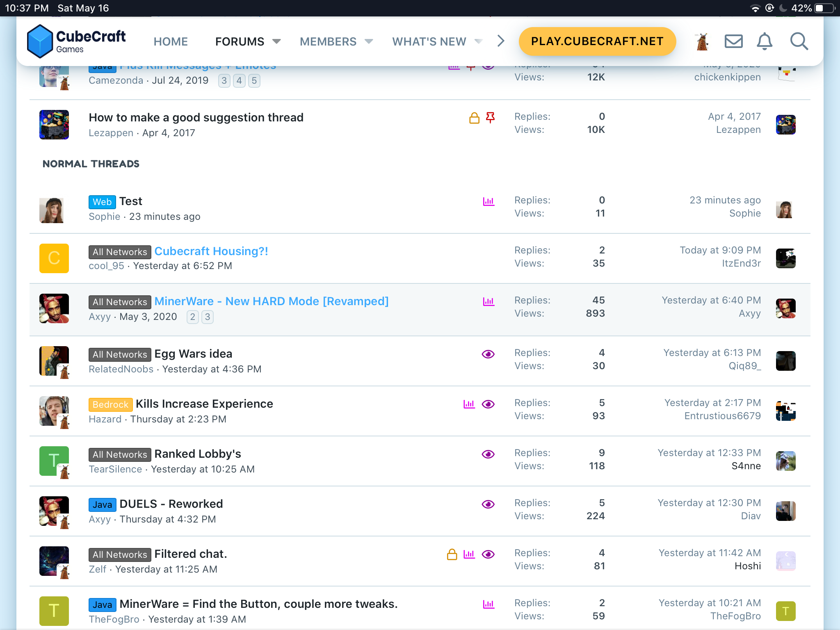Open cool_95's yellow C avatar
840x630 pixels.
(54, 258)
